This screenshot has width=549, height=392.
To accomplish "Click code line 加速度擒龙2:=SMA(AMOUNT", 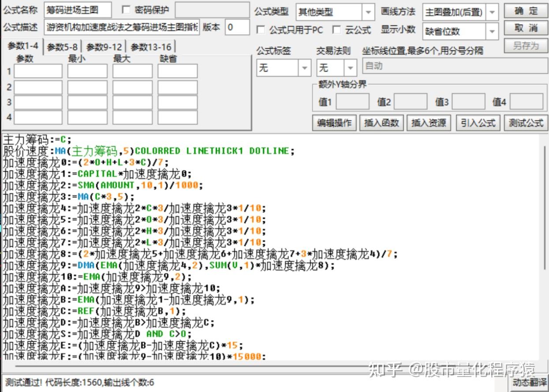I will [x=103, y=185].
